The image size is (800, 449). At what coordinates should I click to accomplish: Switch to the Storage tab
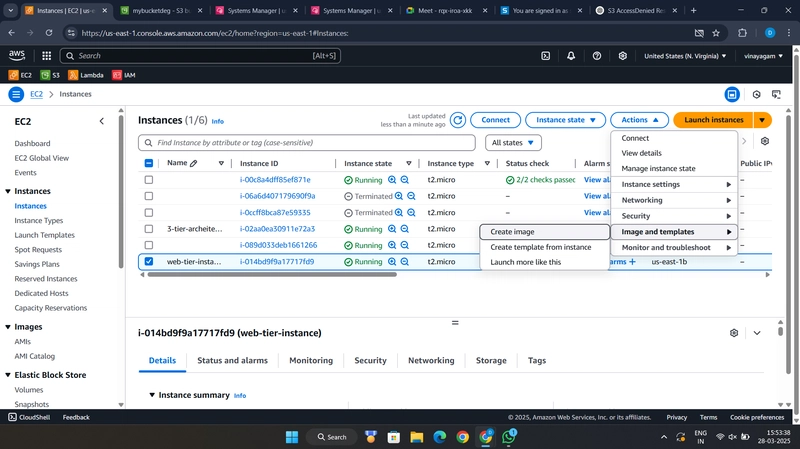491,360
